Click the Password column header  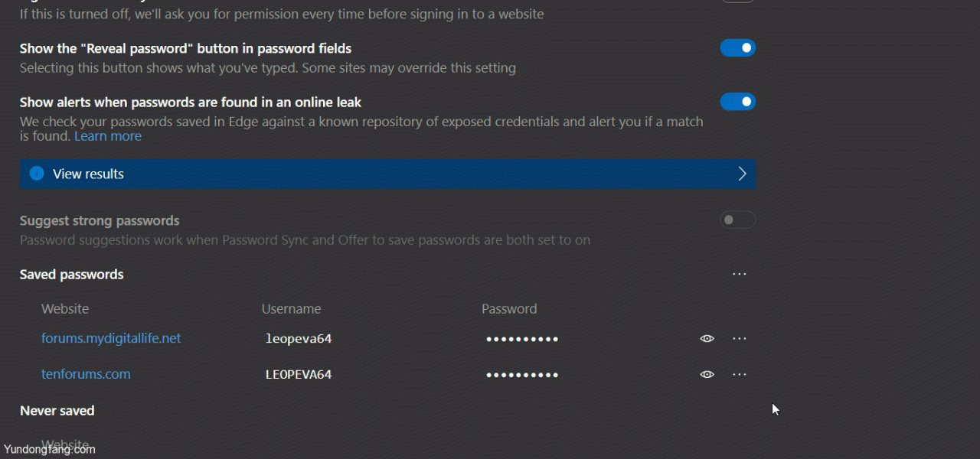(x=509, y=309)
